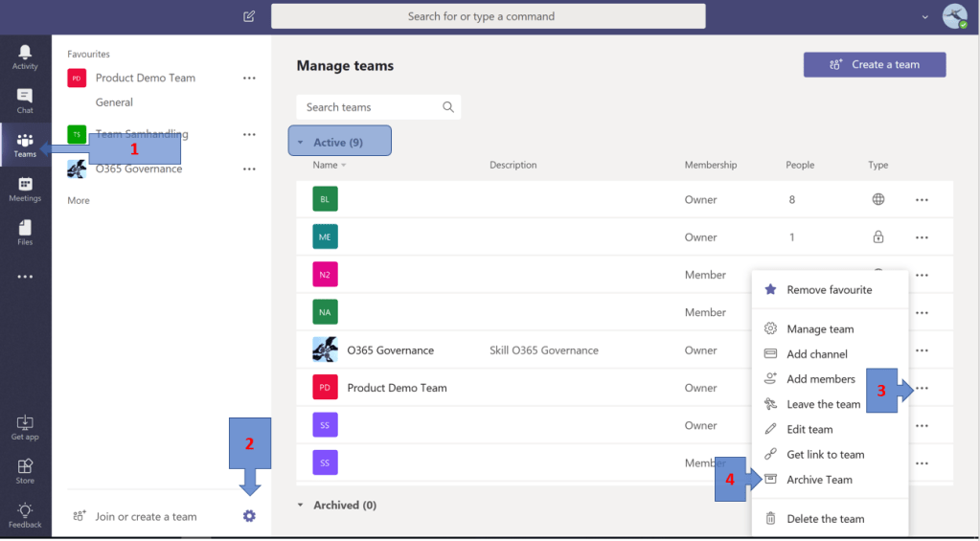Click the Description column header

pyautogui.click(x=513, y=165)
